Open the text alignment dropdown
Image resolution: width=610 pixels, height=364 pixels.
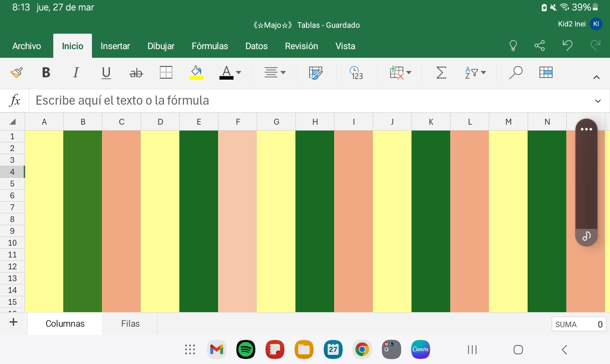click(x=275, y=73)
